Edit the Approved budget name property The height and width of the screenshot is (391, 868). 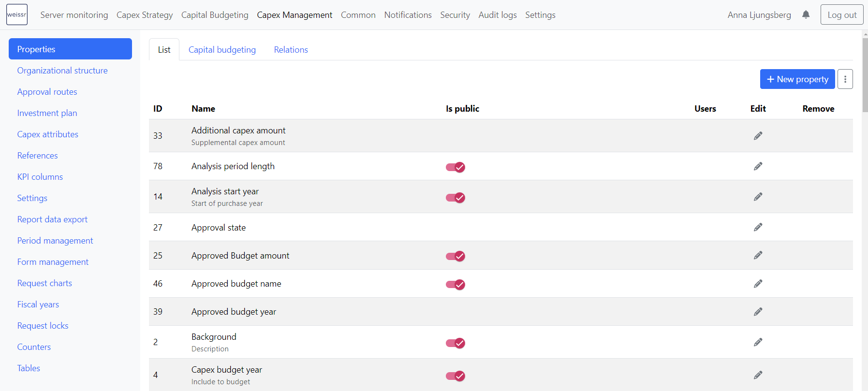tap(758, 284)
